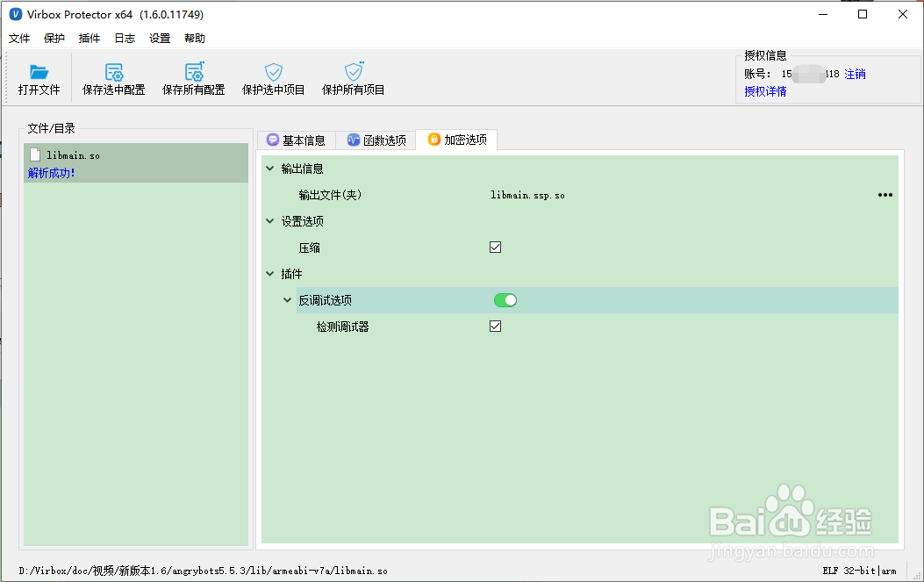Click the Virbox Protector app logo icon

pos(16,14)
